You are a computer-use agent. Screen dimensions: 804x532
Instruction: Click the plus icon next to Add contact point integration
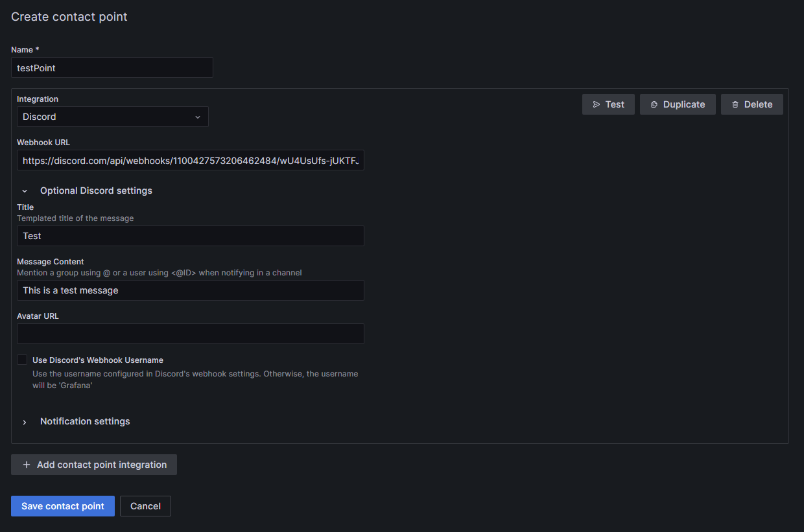26,464
